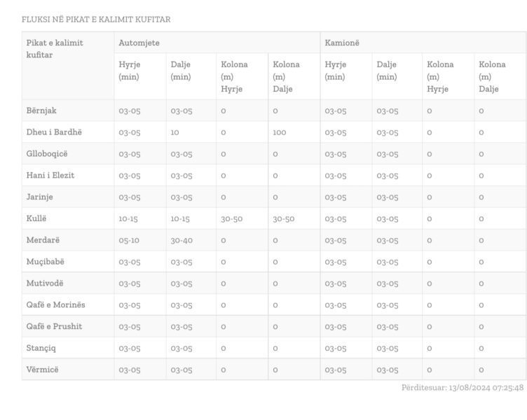Select the Muçibabë row label

(46, 262)
